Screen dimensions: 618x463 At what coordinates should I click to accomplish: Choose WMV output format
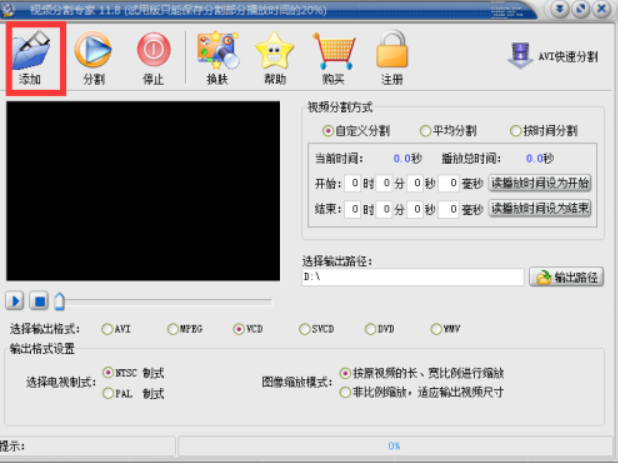coord(446,329)
